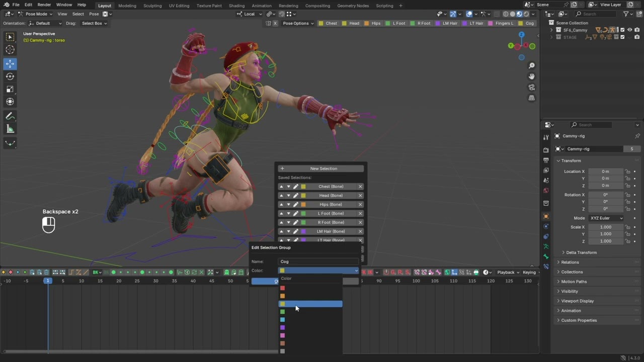The height and width of the screenshot is (362, 644).
Task: Select the L Foot bone group button
Action: (396, 23)
